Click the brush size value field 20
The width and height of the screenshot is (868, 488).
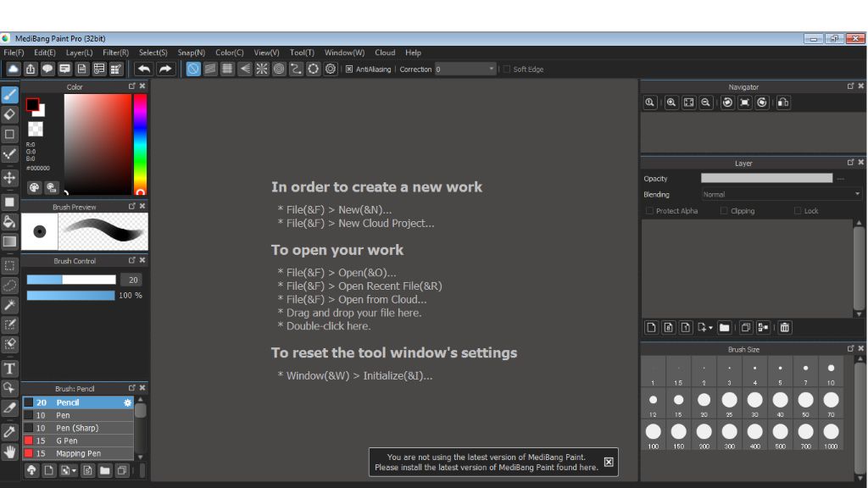[132, 280]
